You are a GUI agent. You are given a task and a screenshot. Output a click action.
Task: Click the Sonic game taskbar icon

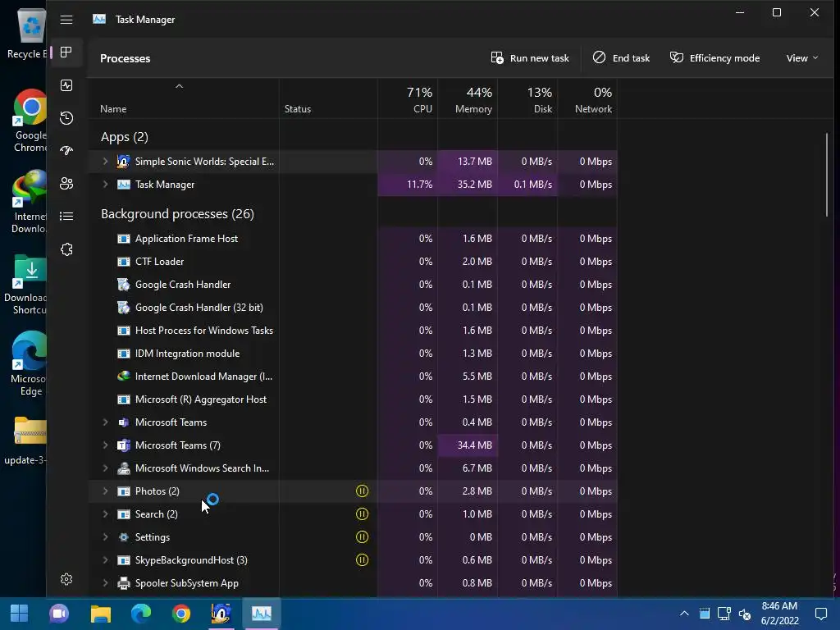[x=221, y=614]
